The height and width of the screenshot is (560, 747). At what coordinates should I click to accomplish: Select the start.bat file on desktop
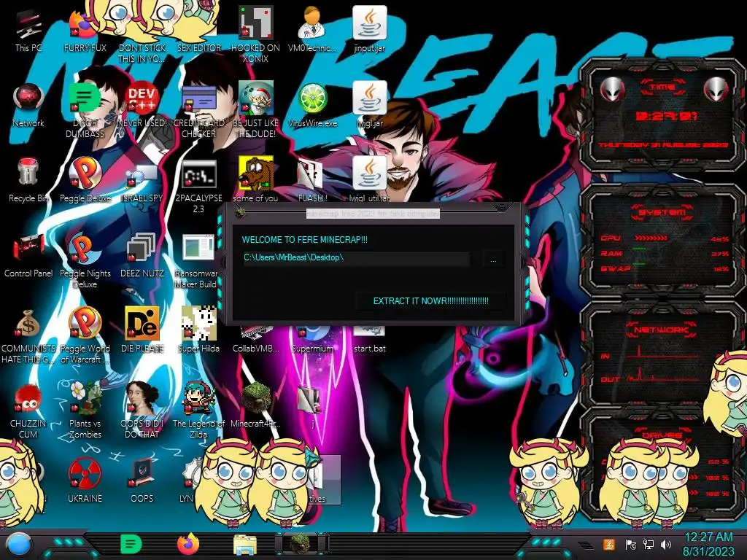(x=370, y=338)
